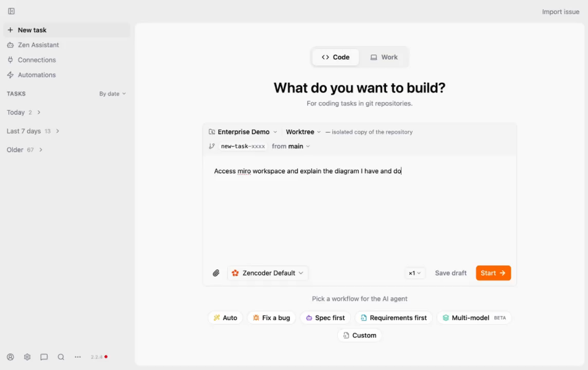The width and height of the screenshot is (588, 370).
Task: Choose the Auto workflow
Action: point(225,318)
